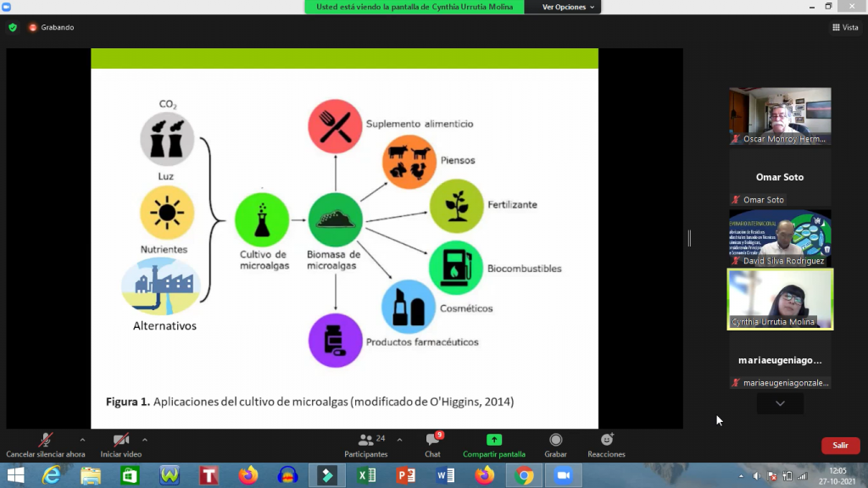Image resolution: width=868 pixels, height=488 pixels.
Task: Leave the meeting with Salir
Action: coord(840,446)
